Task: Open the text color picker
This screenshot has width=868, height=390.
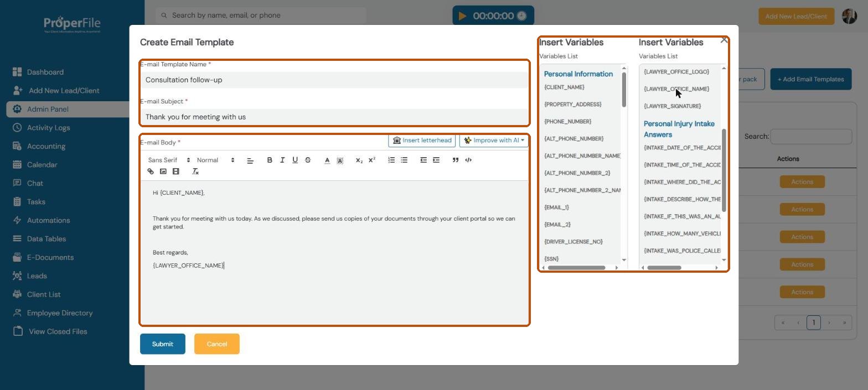Action: [x=327, y=160]
